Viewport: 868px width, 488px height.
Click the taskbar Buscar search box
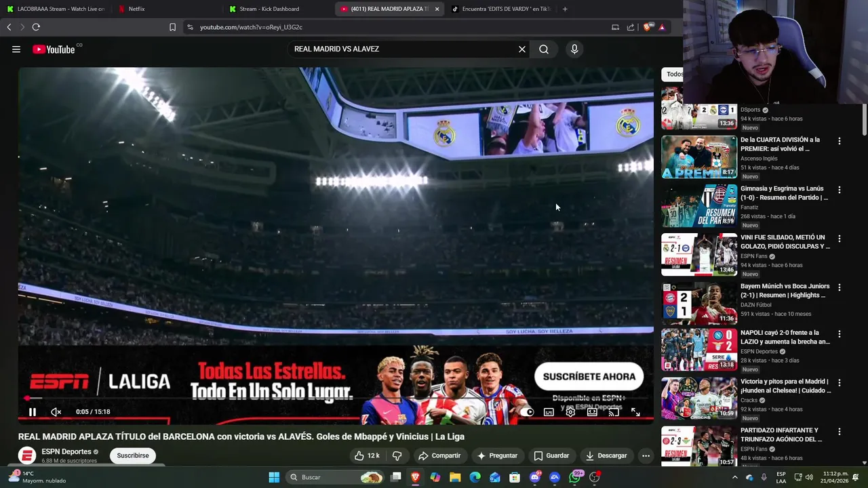pos(336,477)
